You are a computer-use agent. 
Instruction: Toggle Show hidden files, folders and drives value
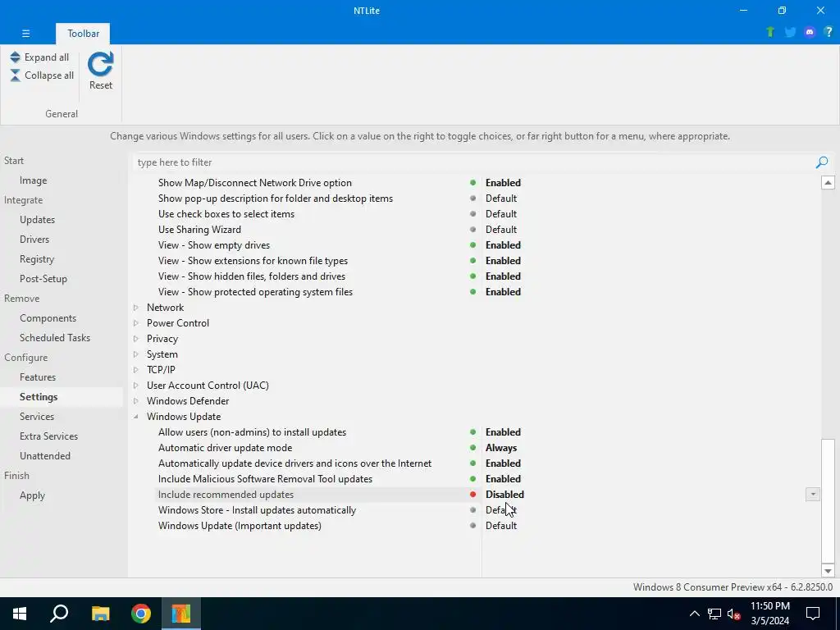[x=503, y=276]
